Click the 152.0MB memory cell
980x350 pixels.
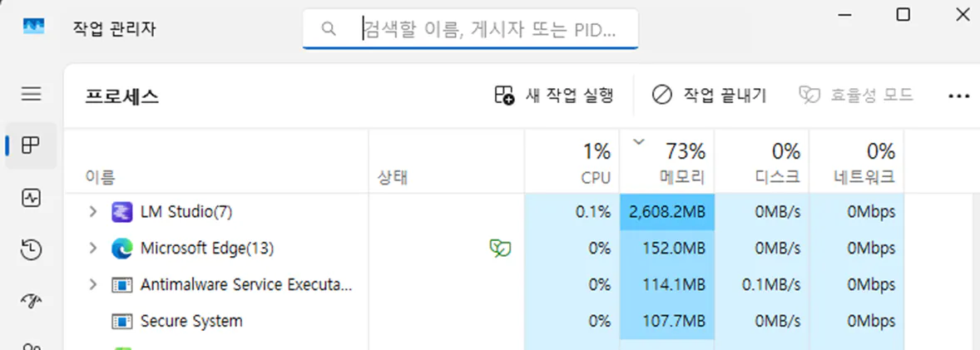coord(667,248)
